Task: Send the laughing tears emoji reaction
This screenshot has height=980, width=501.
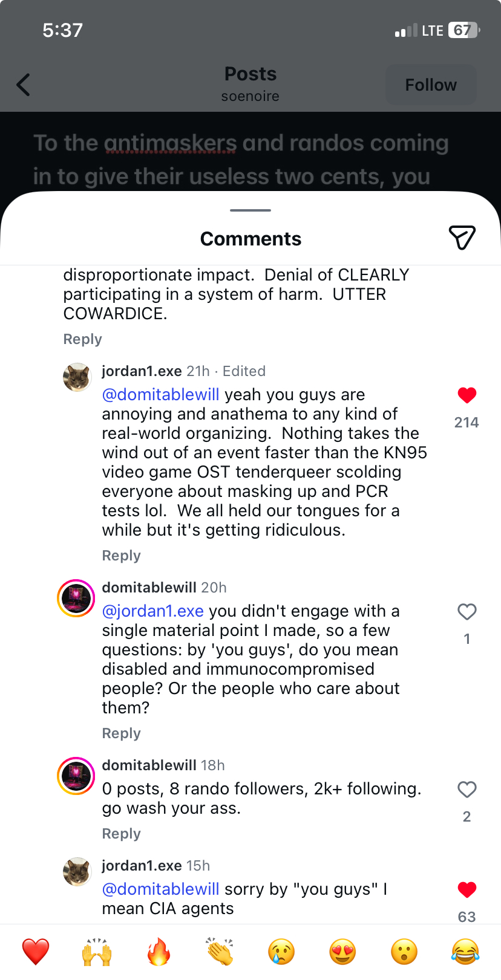Action: (465, 952)
